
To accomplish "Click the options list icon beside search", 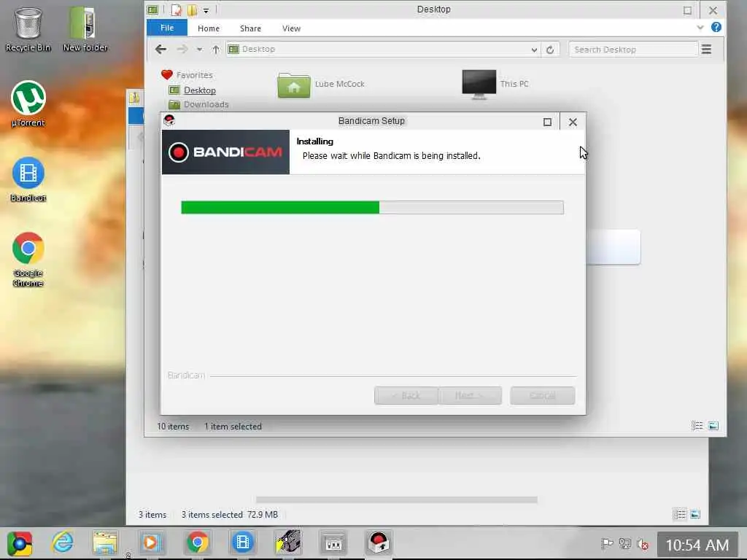I will pyautogui.click(x=706, y=49).
